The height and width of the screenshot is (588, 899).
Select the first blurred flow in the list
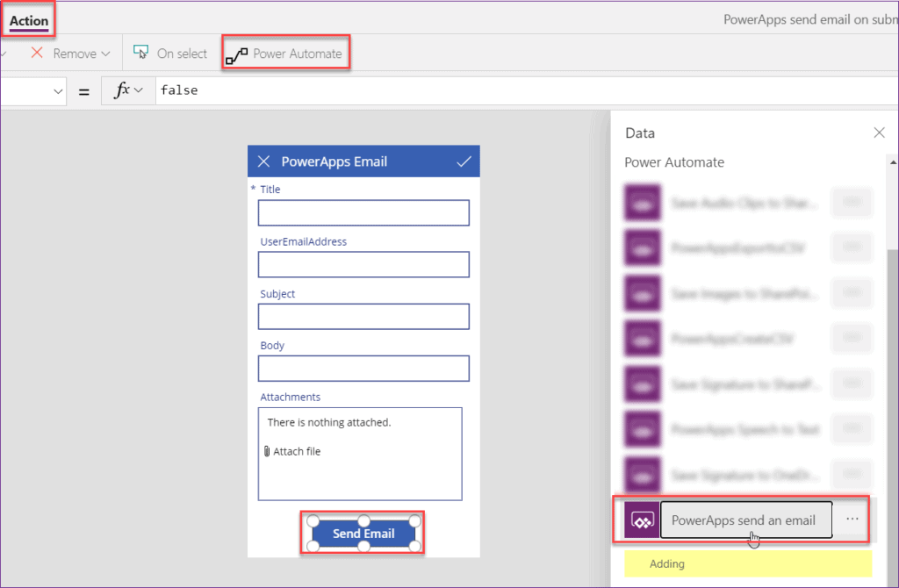(x=746, y=202)
